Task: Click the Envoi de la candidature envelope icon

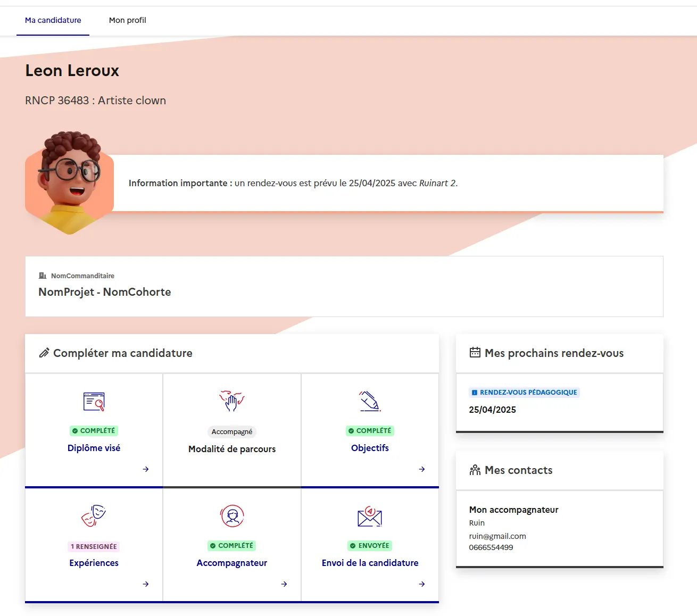Action: 370,517
